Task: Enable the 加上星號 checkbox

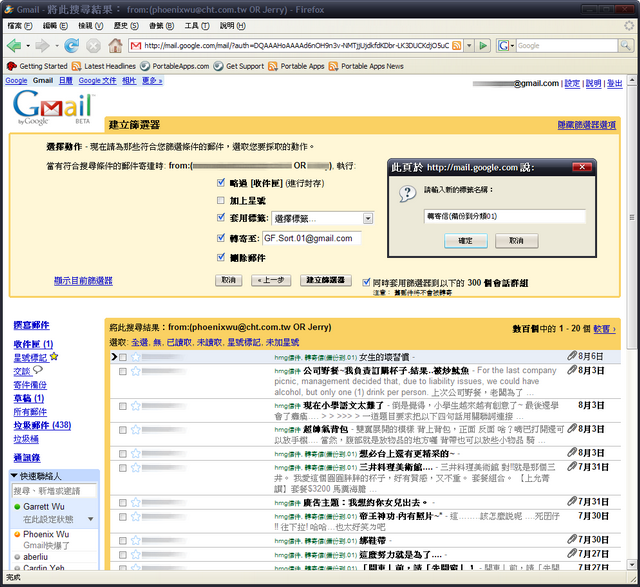Action: coord(221,200)
